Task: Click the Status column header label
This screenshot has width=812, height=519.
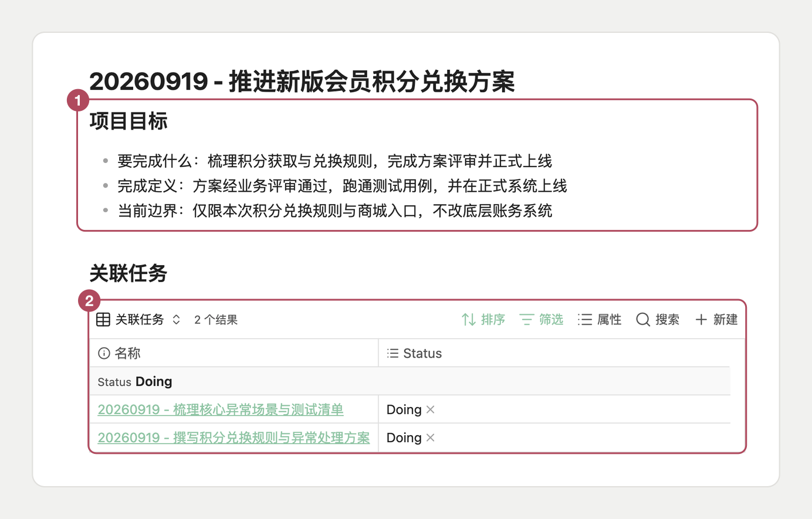Action: click(422, 353)
